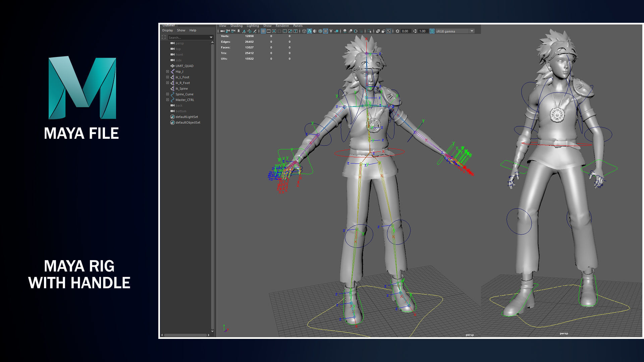Open the Outliner Display menu
The width and height of the screenshot is (644, 362).
click(x=167, y=30)
